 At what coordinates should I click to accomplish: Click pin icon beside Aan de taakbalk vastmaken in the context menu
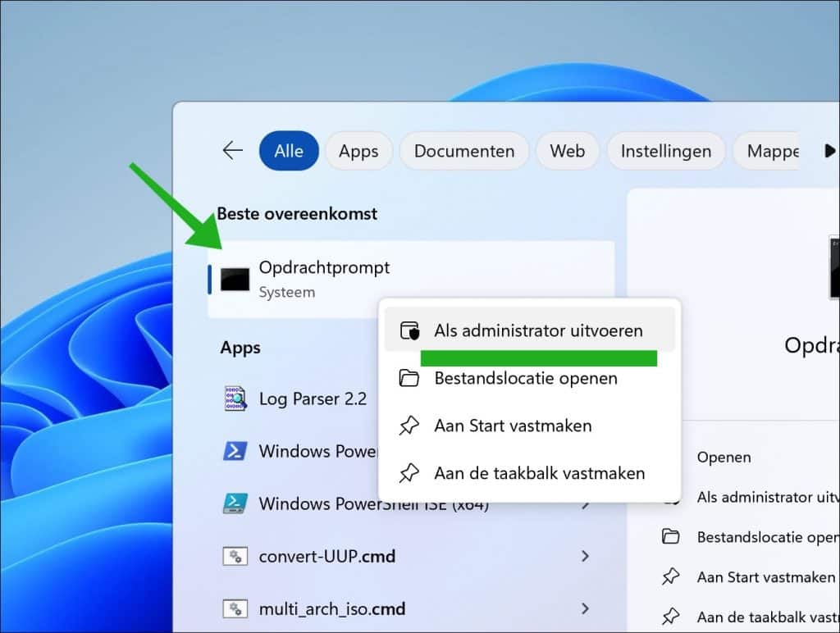pos(409,473)
